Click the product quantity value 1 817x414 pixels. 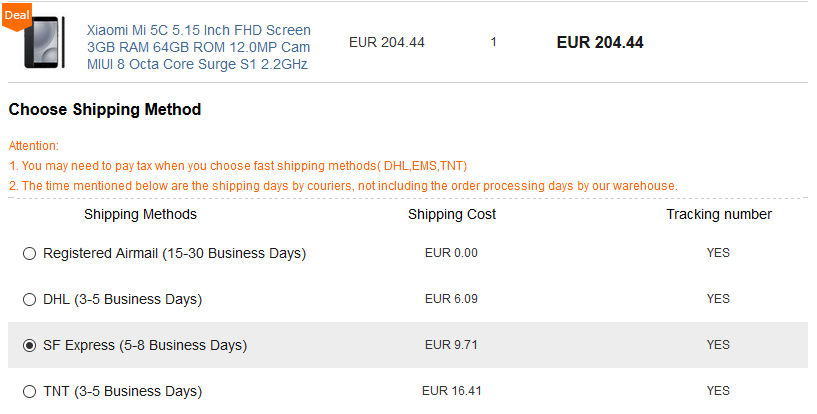(494, 42)
